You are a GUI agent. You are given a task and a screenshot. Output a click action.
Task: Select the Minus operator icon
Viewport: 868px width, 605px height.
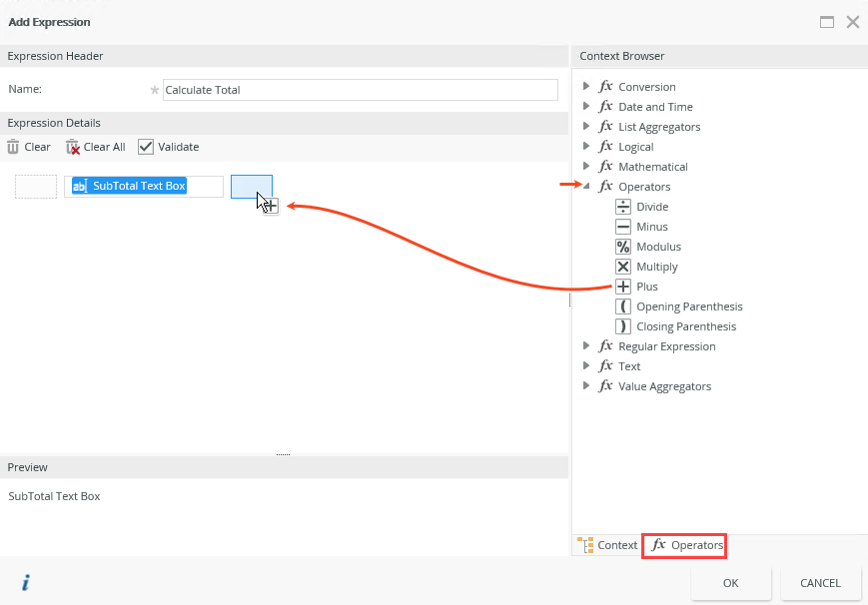(623, 227)
